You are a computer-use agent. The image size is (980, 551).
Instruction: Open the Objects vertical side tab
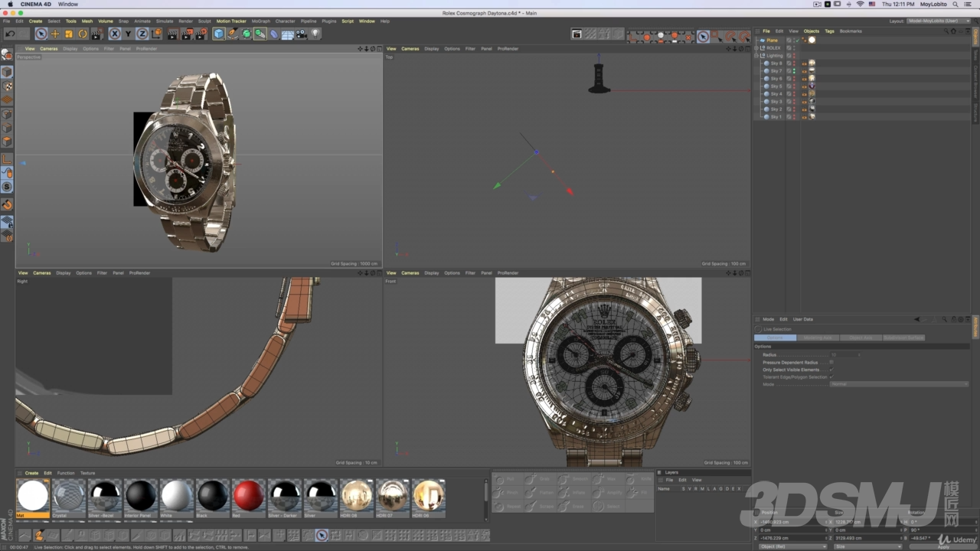(x=975, y=37)
